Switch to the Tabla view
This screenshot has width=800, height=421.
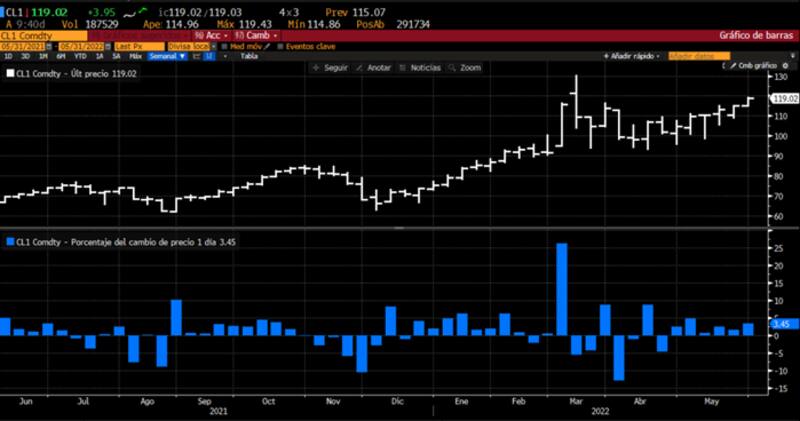tap(249, 56)
